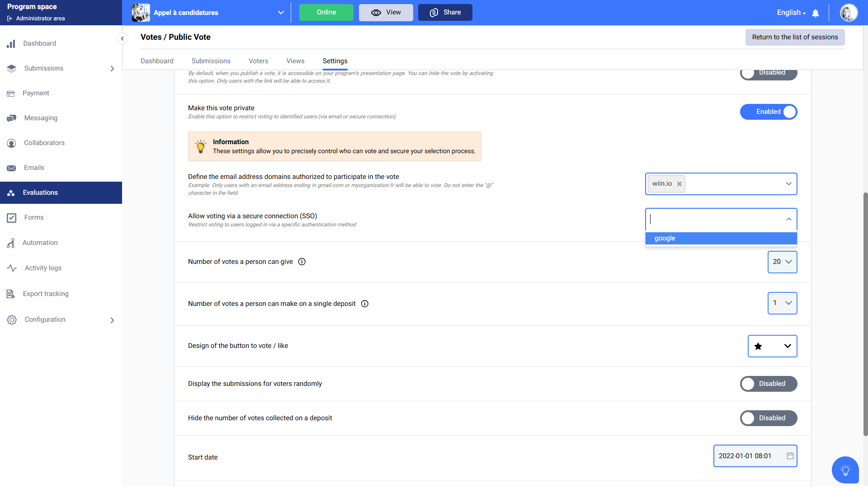Click Return to the list of sessions
Image resolution: width=868 pixels, height=488 pixels.
[795, 37]
